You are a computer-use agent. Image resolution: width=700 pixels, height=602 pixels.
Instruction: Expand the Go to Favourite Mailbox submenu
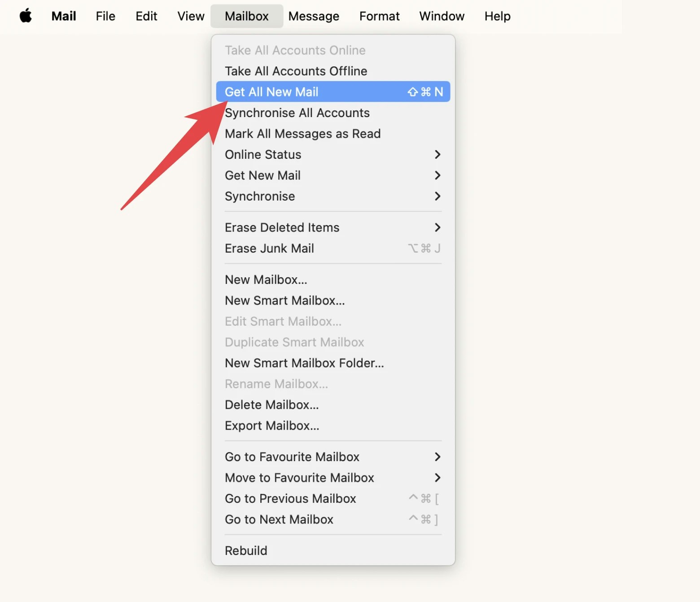[x=333, y=457]
